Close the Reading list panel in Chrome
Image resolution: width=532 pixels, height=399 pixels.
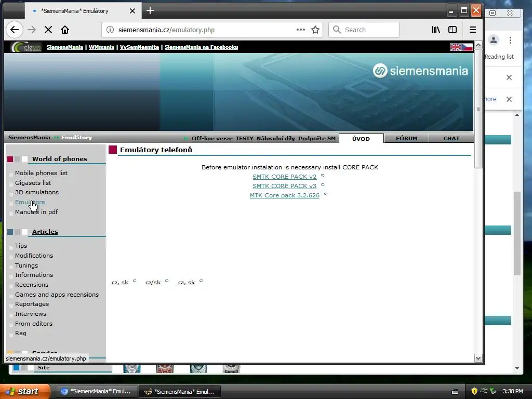pos(509,77)
